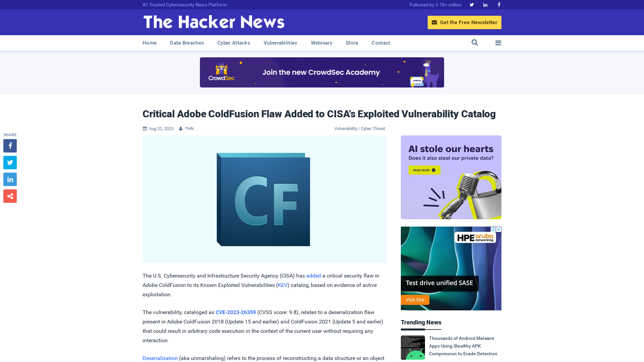The height and width of the screenshot is (362, 644).
Task: Click the CrowdSec Academy banner ad
Action: pos(322,72)
